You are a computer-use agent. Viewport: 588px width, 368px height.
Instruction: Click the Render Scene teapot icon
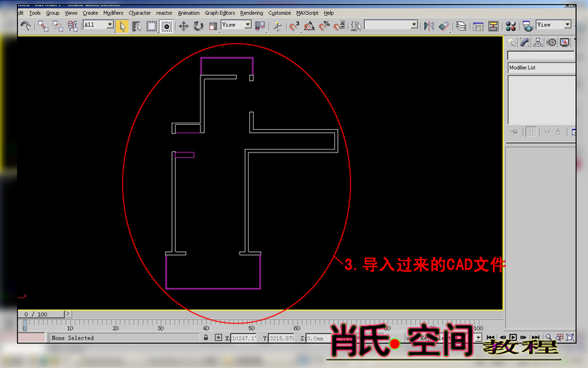tap(528, 26)
